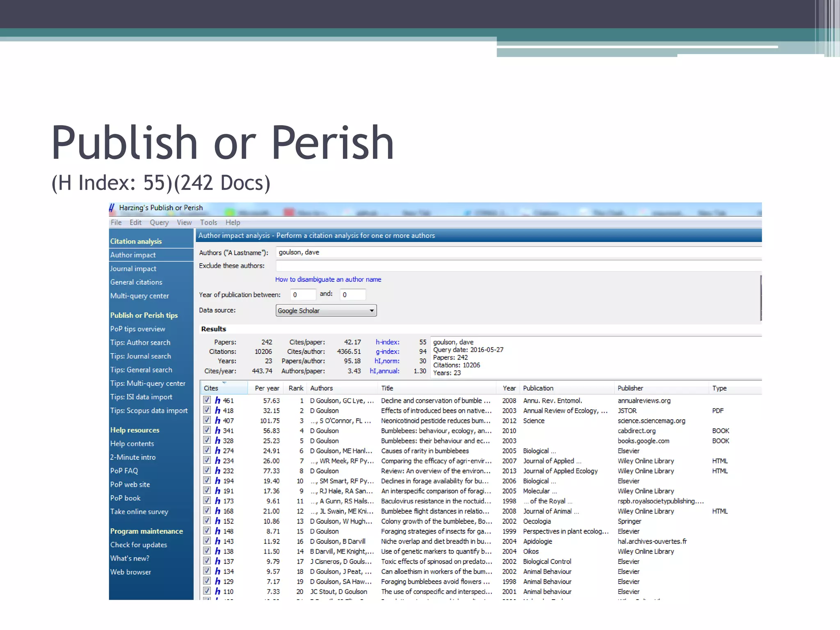Uncheck the paper with 143 cites
The height and width of the screenshot is (630, 840).
point(207,541)
